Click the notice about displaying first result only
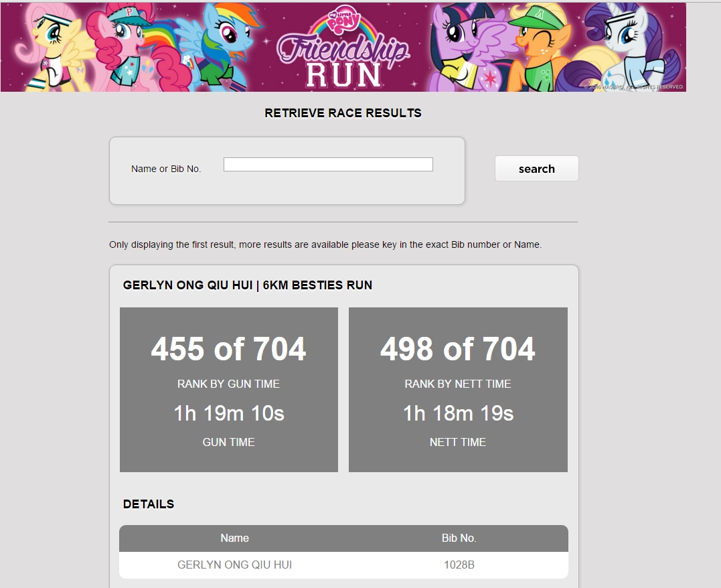The width and height of the screenshot is (721, 588). pos(325,244)
